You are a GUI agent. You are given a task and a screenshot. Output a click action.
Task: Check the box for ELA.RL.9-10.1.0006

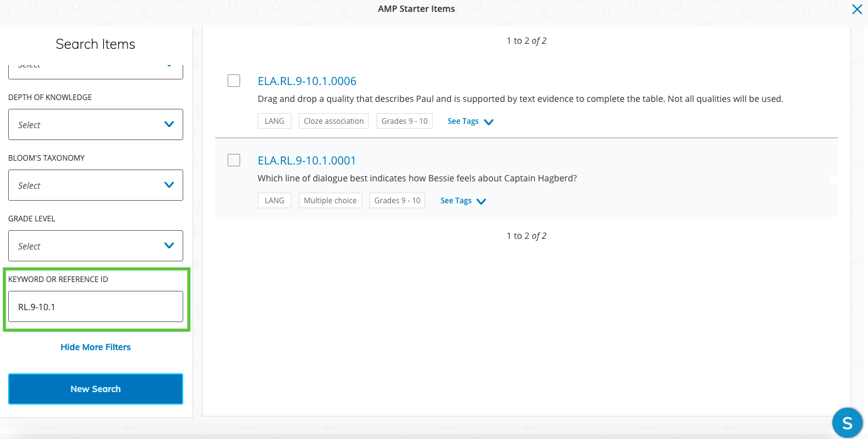click(x=234, y=81)
